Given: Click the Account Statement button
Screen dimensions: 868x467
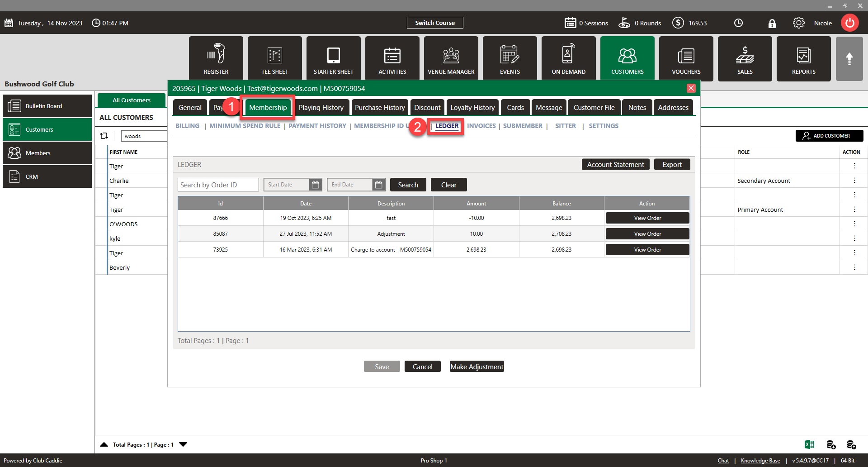Looking at the screenshot, I should 615,165.
